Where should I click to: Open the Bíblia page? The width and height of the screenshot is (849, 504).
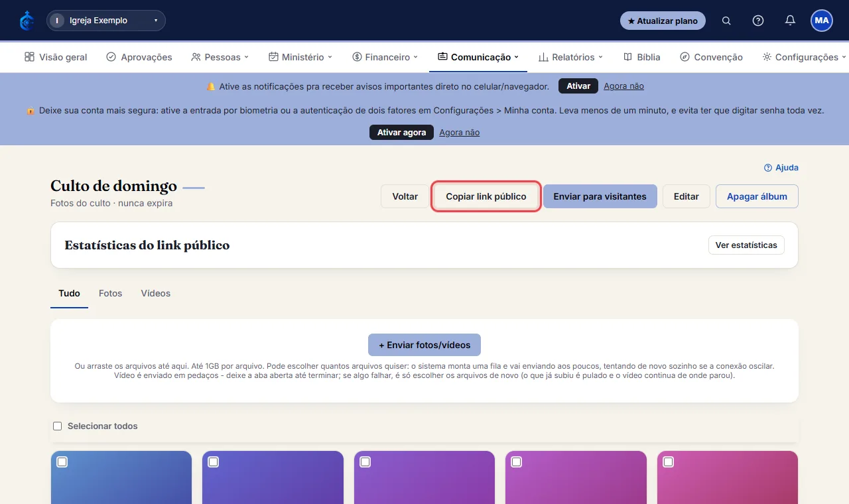click(x=642, y=57)
